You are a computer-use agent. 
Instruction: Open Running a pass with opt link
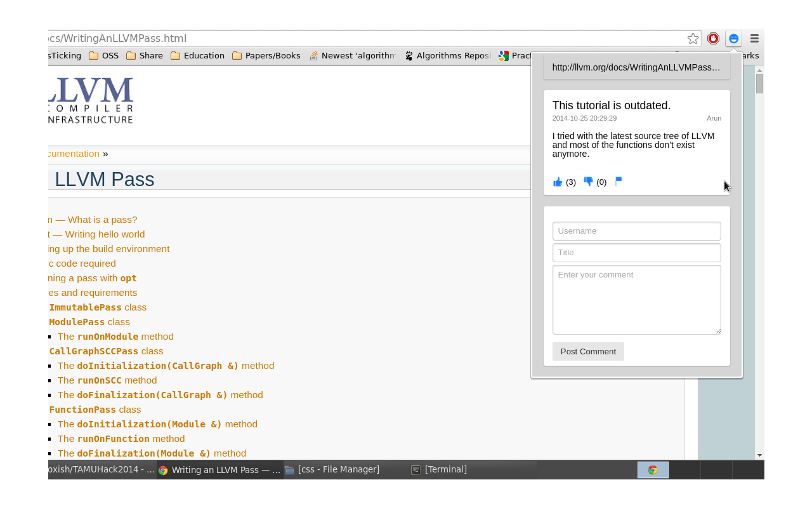tap(93, 278)
